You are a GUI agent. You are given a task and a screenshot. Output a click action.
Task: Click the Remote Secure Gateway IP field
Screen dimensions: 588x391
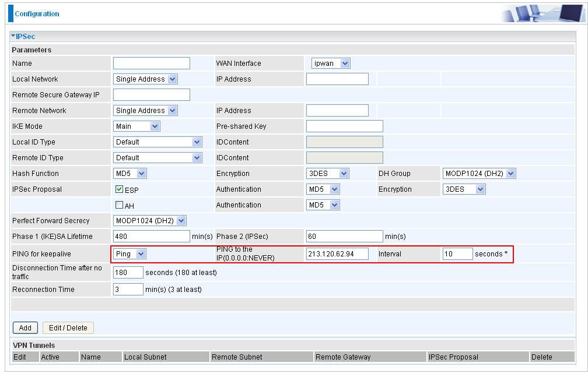[x=152, y=95]
